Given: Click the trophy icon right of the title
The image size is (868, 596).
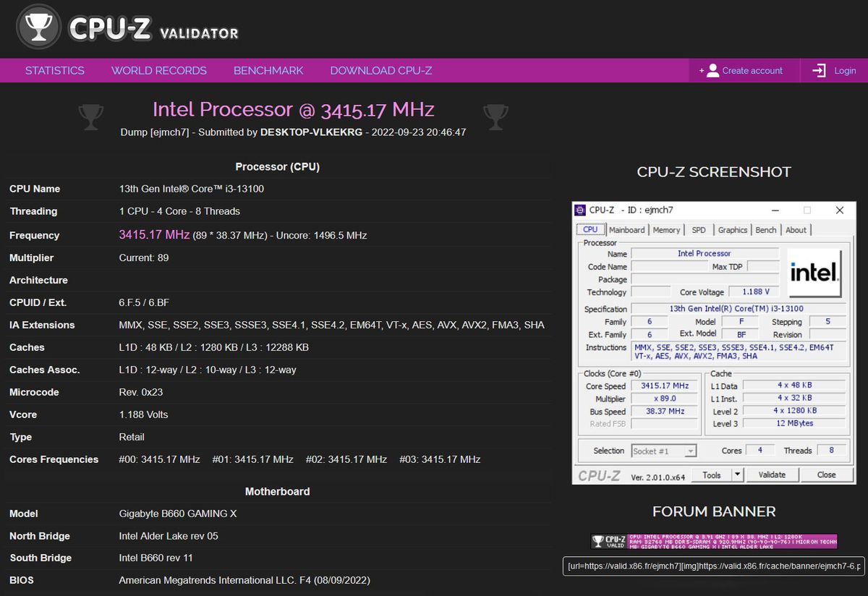Looking at the screenshot, I should (x=495, y=117).
